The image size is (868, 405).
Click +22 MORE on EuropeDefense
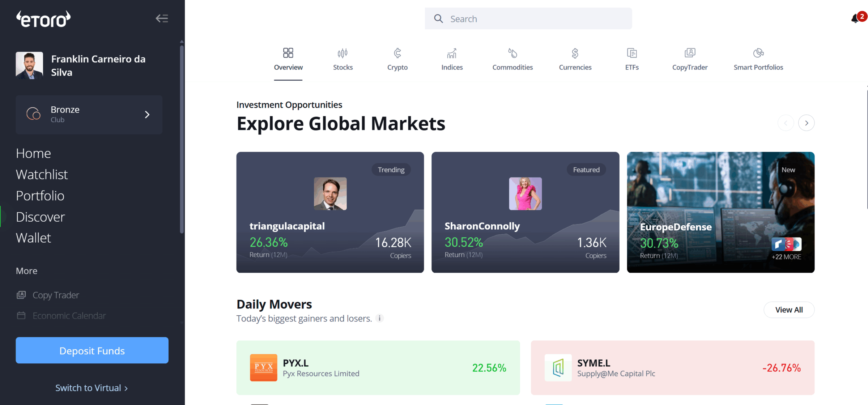786,257
